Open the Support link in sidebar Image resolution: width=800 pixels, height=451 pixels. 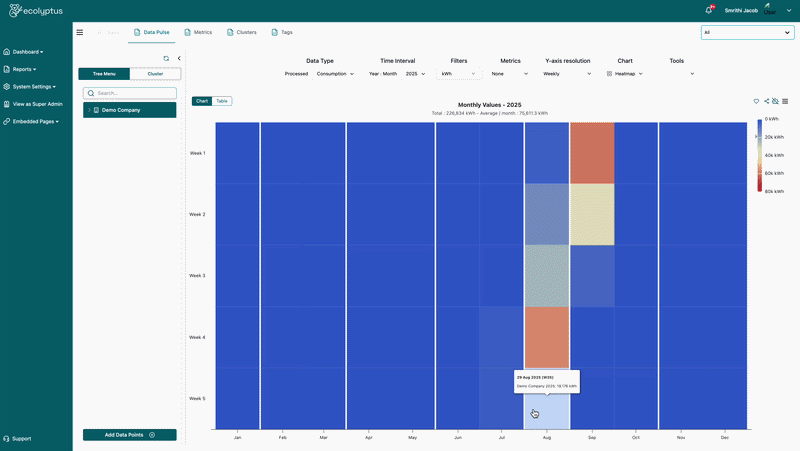17,439
